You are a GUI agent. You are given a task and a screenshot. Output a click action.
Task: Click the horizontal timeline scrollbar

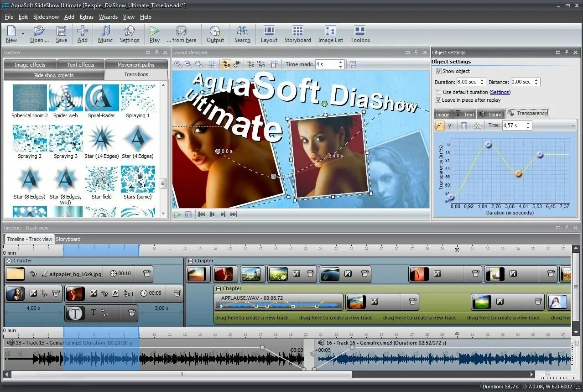click(x=181, y=374)
